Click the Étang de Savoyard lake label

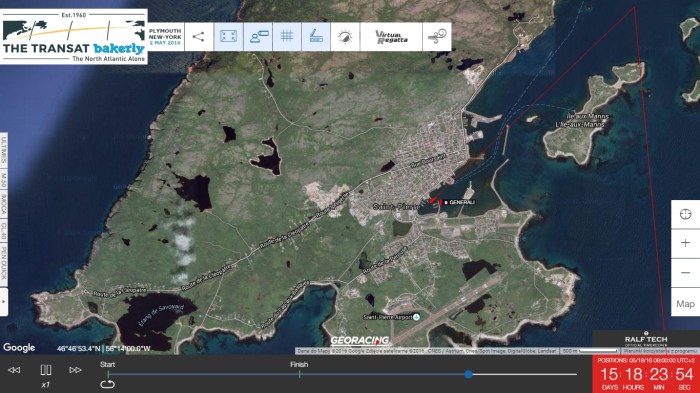(161, 315)
